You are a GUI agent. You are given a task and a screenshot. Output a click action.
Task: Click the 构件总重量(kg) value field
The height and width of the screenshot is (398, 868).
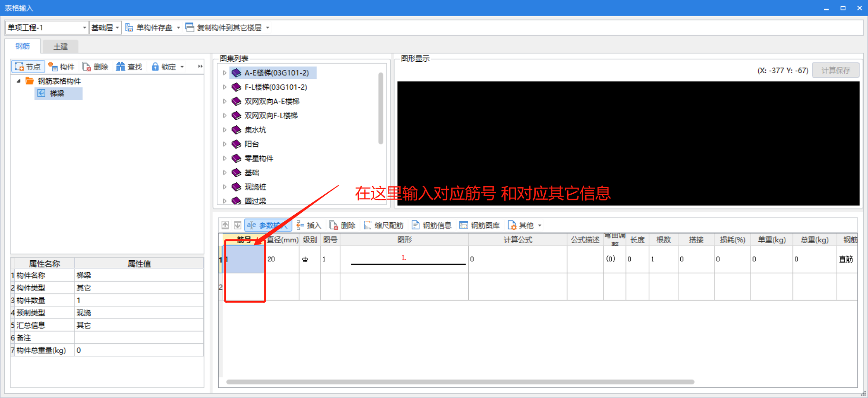coord(139,350)
